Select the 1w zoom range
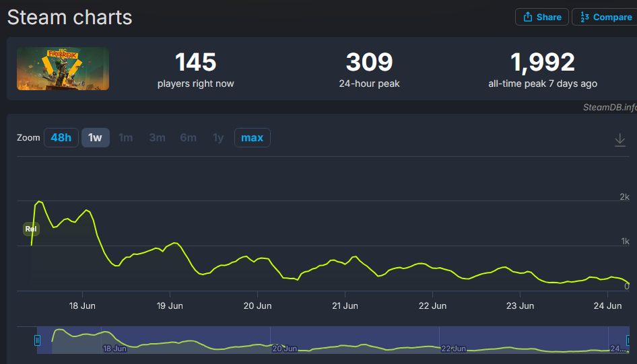The image size is (637, 364). click(x=96, y=137)
